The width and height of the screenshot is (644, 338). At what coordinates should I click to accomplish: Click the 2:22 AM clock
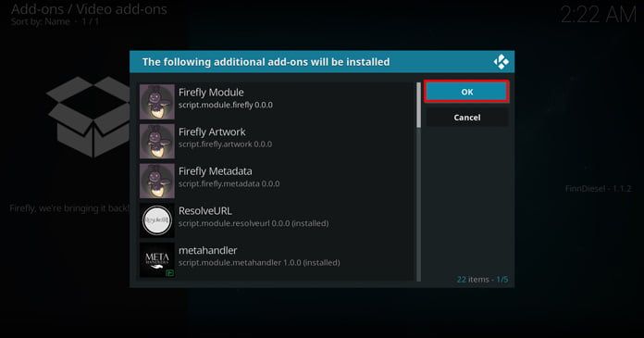pos(598,15)
